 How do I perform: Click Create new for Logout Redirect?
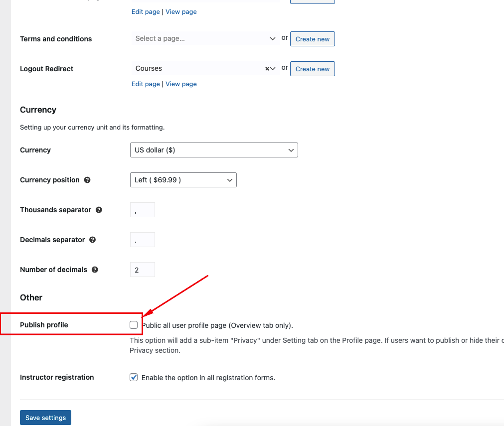313,69
